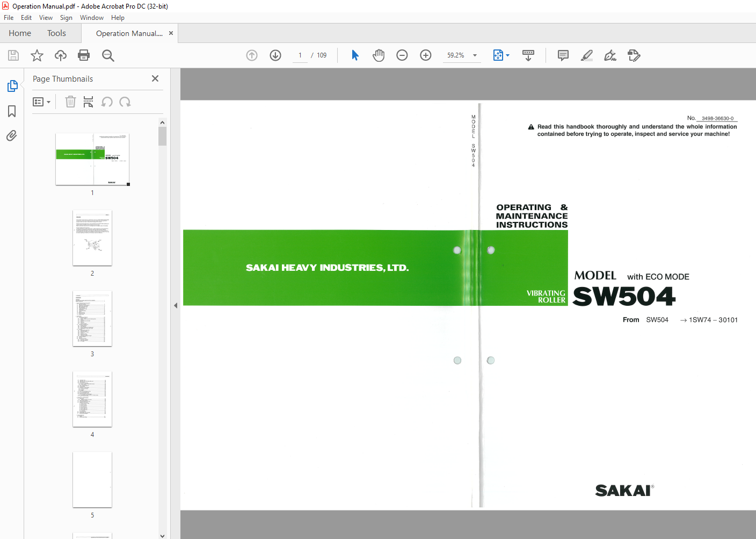Expand fit page options arrow
The height and width of the screenshot is (539, 756).
[508, 55]
